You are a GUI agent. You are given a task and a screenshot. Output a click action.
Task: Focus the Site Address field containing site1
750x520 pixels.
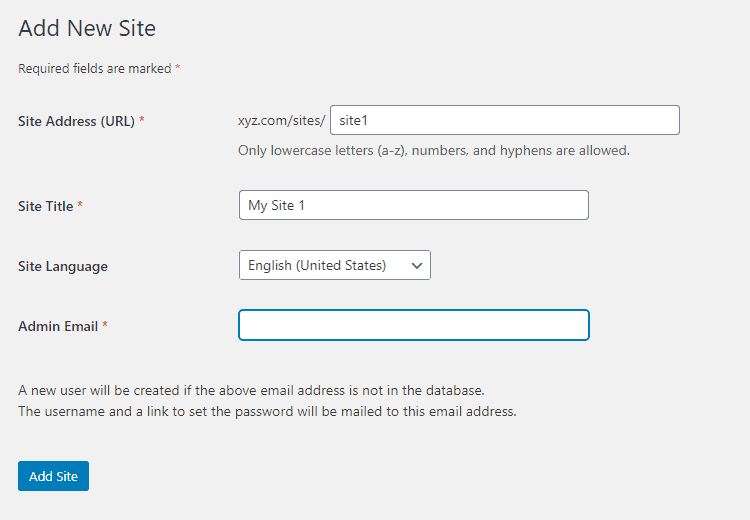pyautogui.click(x=505, y=120)
